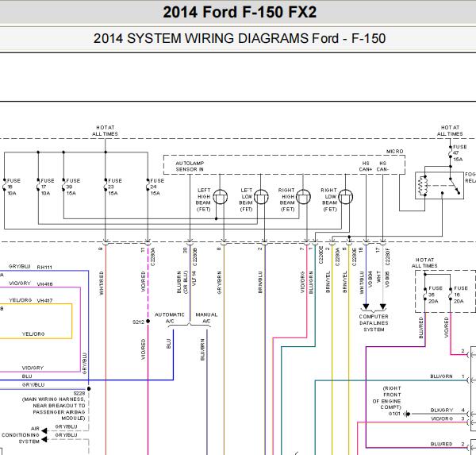This screenshot has width=476, height=455.
Task: Click the 'AUTOLAMP SENSOR IN' label
Action: point(190,166)
